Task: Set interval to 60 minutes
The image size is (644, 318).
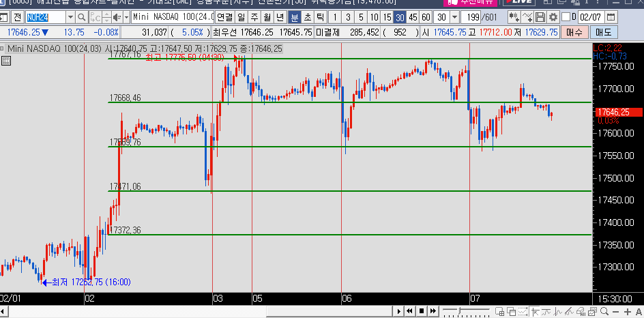Action: 426,17
